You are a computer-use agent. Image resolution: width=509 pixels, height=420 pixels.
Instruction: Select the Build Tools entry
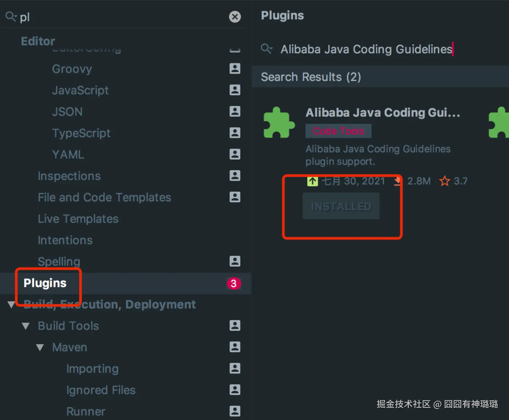pos(68,326)
